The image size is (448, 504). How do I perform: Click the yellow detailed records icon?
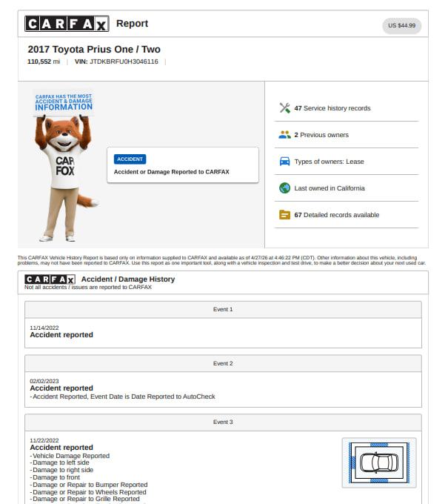284,215
